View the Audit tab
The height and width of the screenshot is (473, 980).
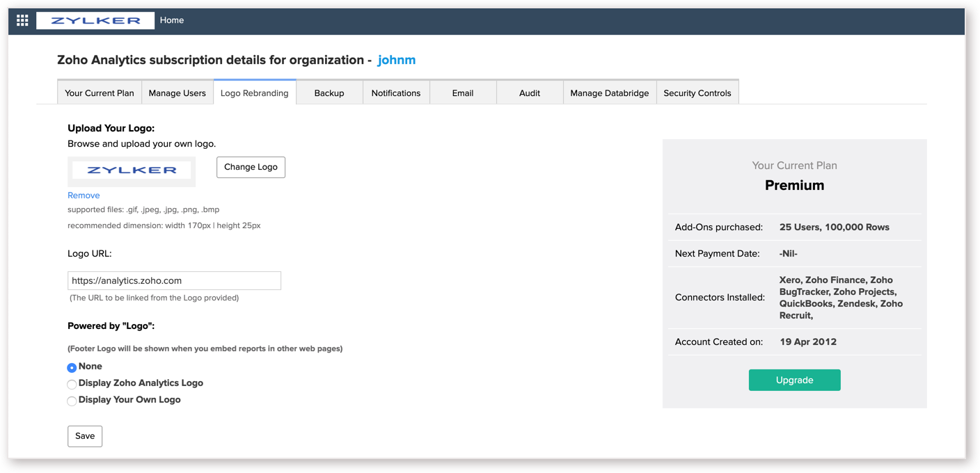coord(530,93)
